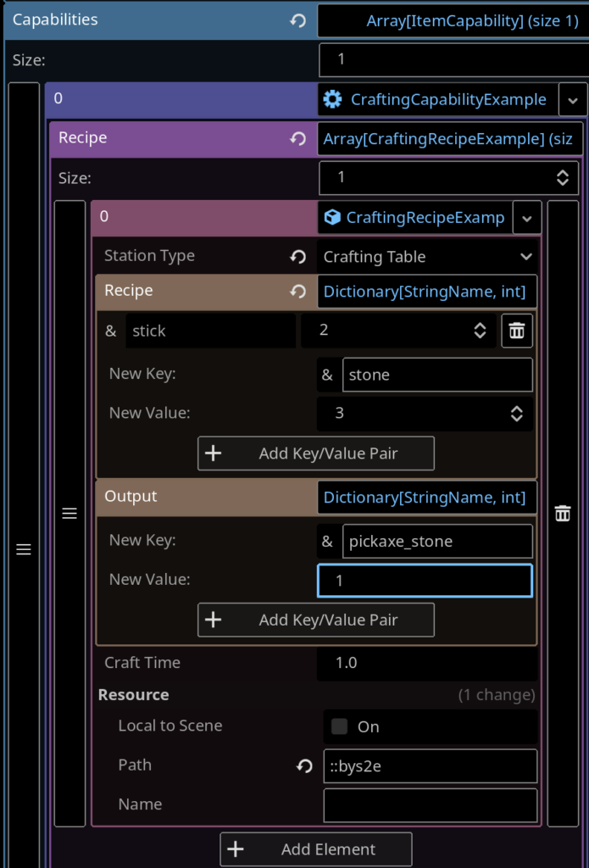Click the CraftingCapabilityExample gear resource icon
The image size is (589, 868).
(333, 99)
